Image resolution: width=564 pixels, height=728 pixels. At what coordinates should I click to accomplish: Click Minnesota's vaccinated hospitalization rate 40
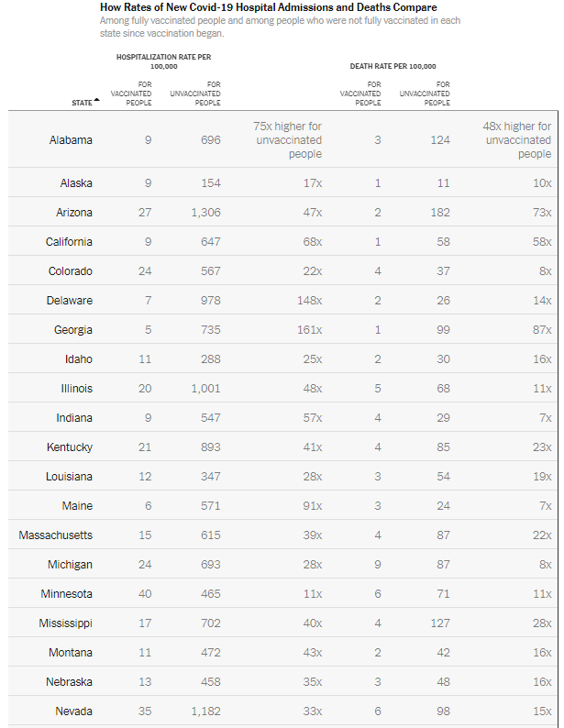[x=145, y=593]
